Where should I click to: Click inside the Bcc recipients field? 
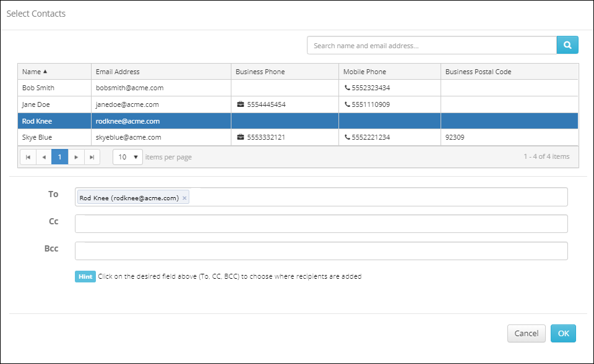[321, 251]
